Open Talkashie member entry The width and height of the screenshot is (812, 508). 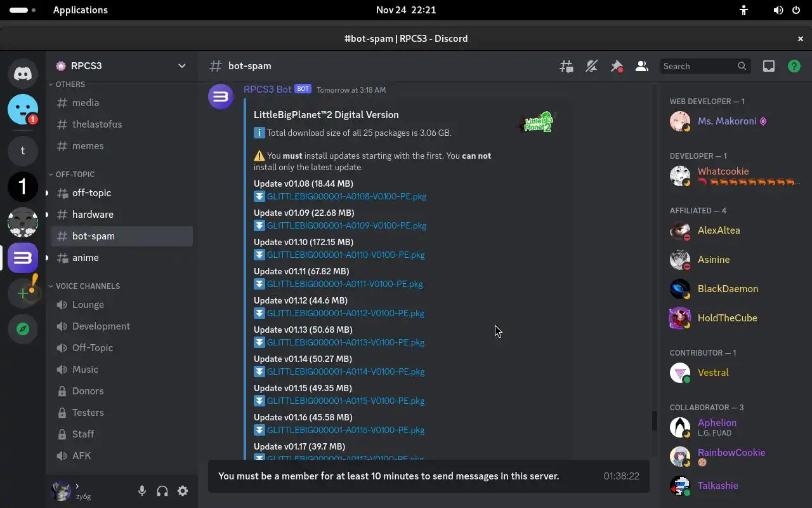click(x=736, y=486)
